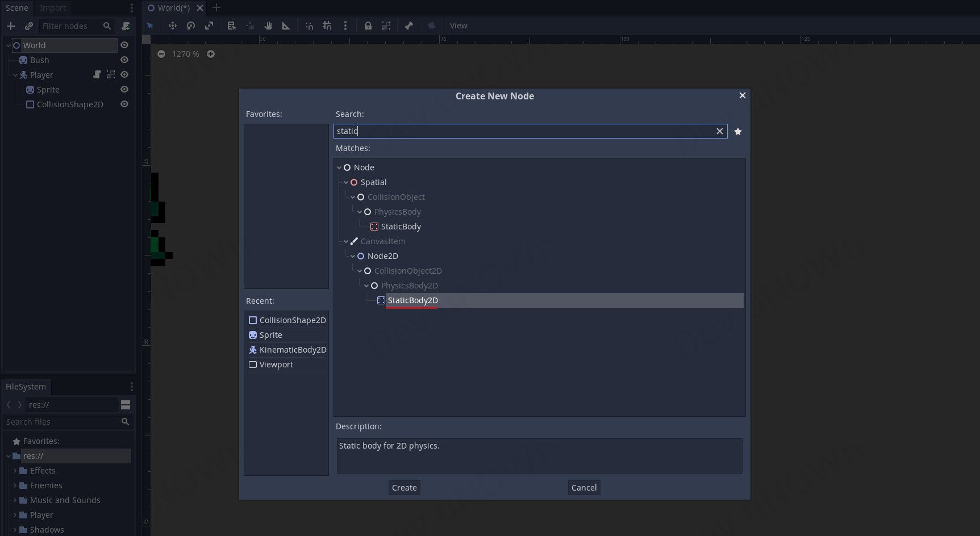
Task: Toggle visibility of CollisionShape2D node
Action: 124,104
